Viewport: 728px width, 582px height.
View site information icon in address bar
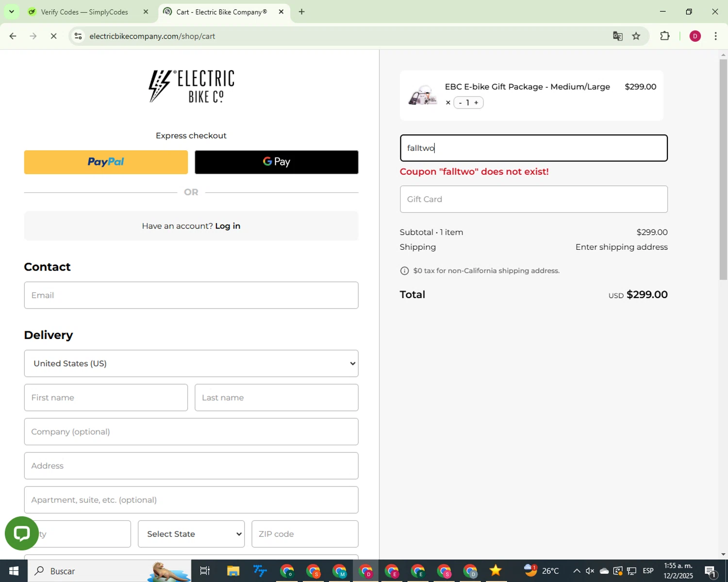(78, 36)
